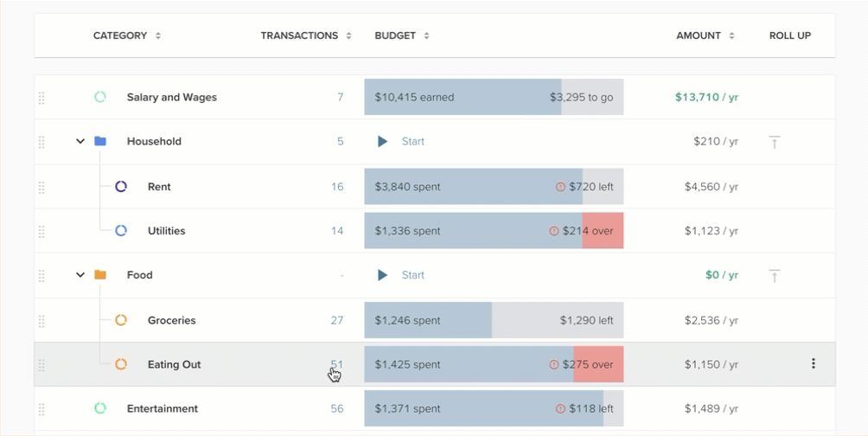Click the Salary and Wages ring icon
868x436 pixels.
tap(100, 97)
